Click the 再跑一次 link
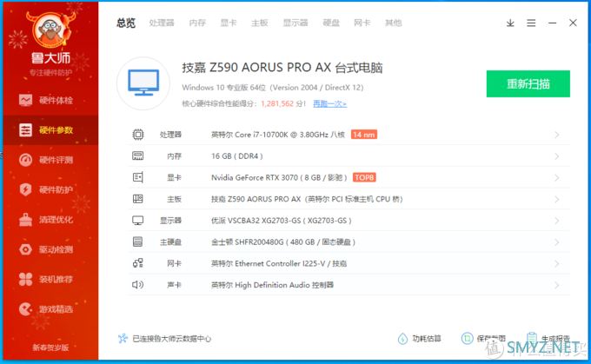The image size is (591, 364). [329, 103]
